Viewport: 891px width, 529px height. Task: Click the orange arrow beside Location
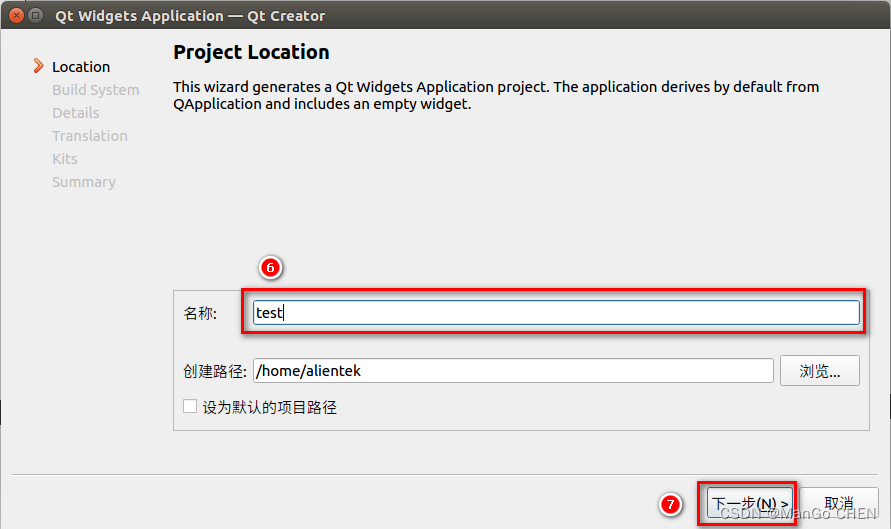tap(38, 66)
